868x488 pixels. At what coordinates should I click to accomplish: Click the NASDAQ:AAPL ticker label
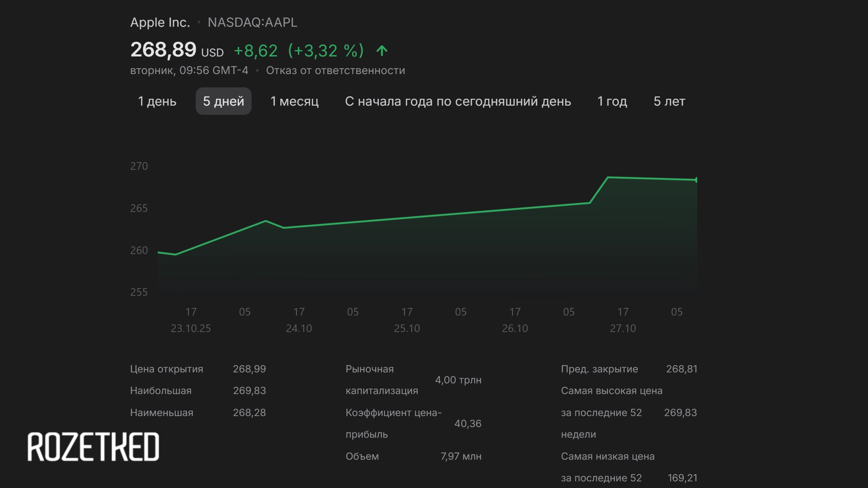coord(252,22)
